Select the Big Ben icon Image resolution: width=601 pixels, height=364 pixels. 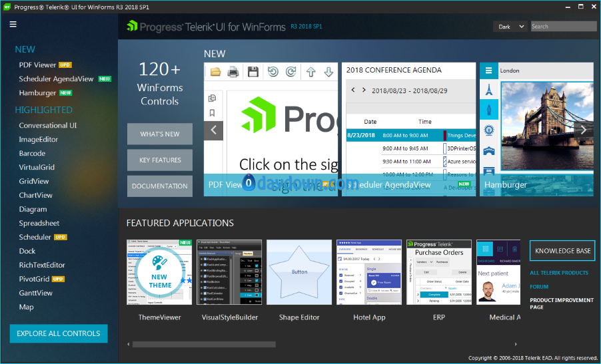pos(488,110)
